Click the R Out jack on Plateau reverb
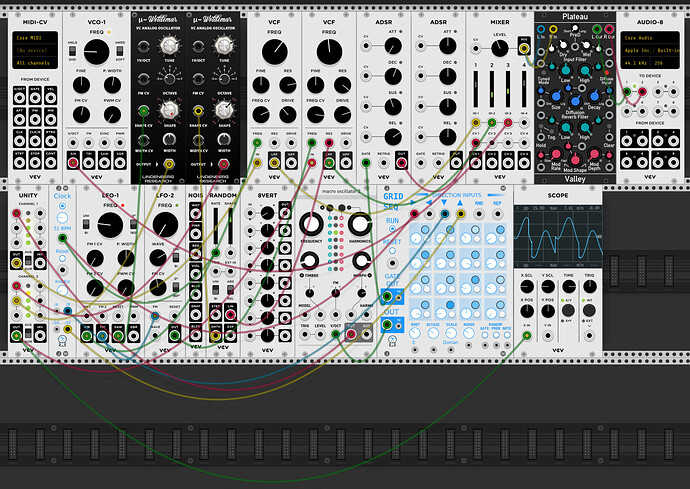The height and width of the screenshot is (489, 690). [x=609, y=29]
